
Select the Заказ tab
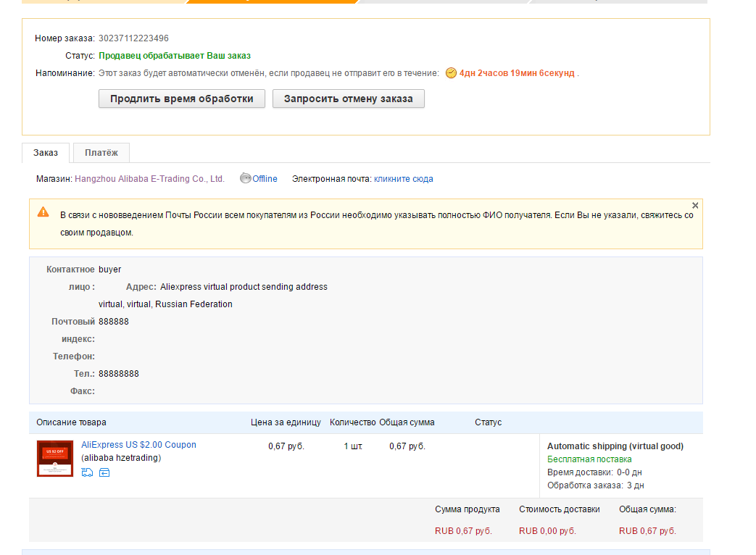46,153
